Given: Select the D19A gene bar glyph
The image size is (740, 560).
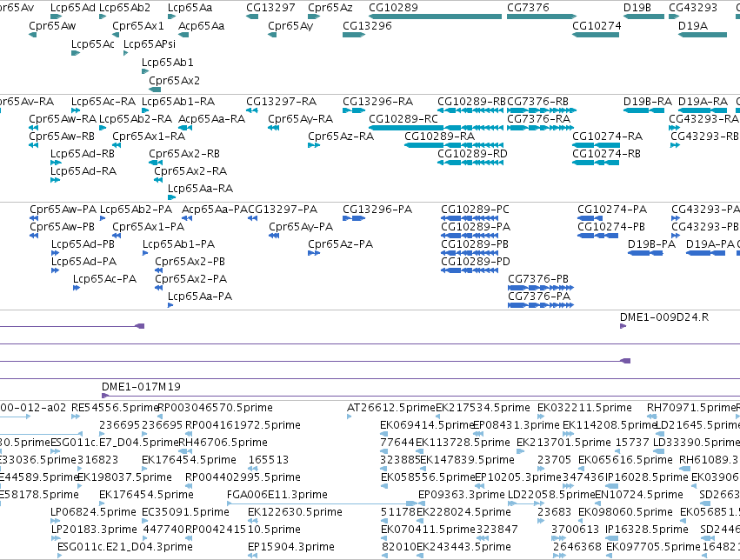Looking at the screenshot, I should point(703,35).
